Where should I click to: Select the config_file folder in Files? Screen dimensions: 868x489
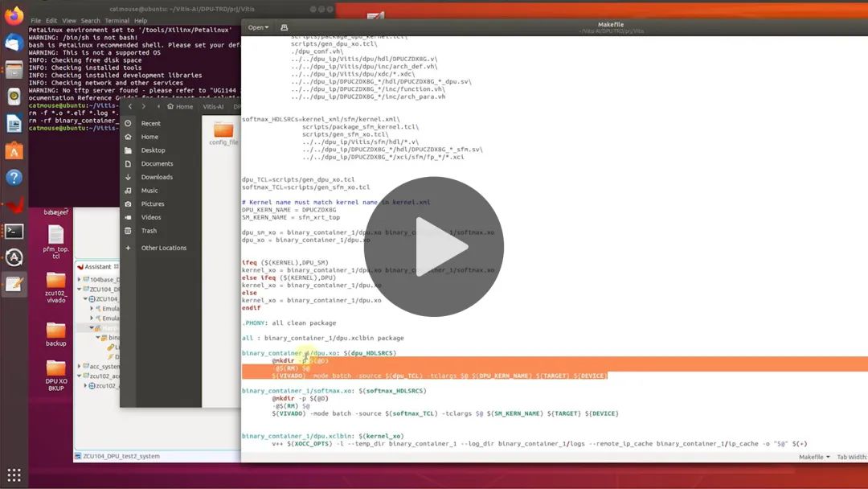(x=223, y=134)
